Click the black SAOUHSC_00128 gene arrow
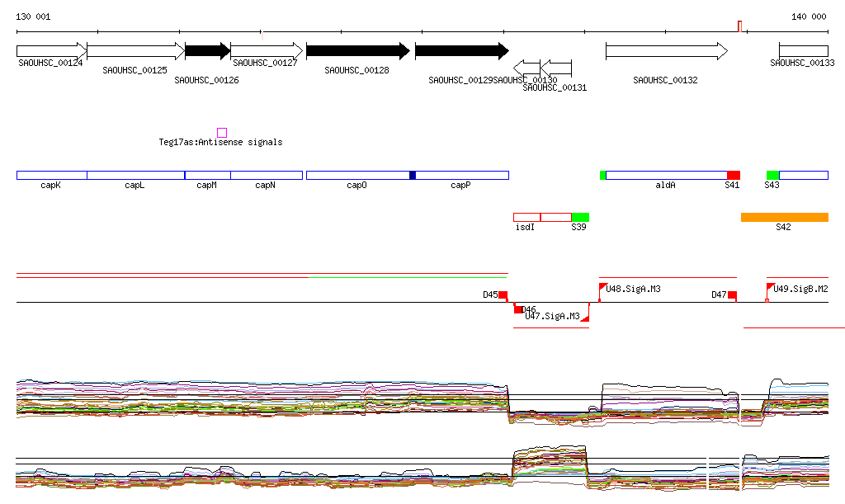This screenshot has width=845, height=504. (x=358, y=51)
